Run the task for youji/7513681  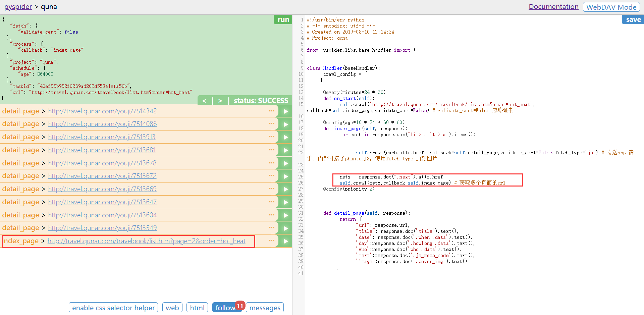(x=286, y=150)
